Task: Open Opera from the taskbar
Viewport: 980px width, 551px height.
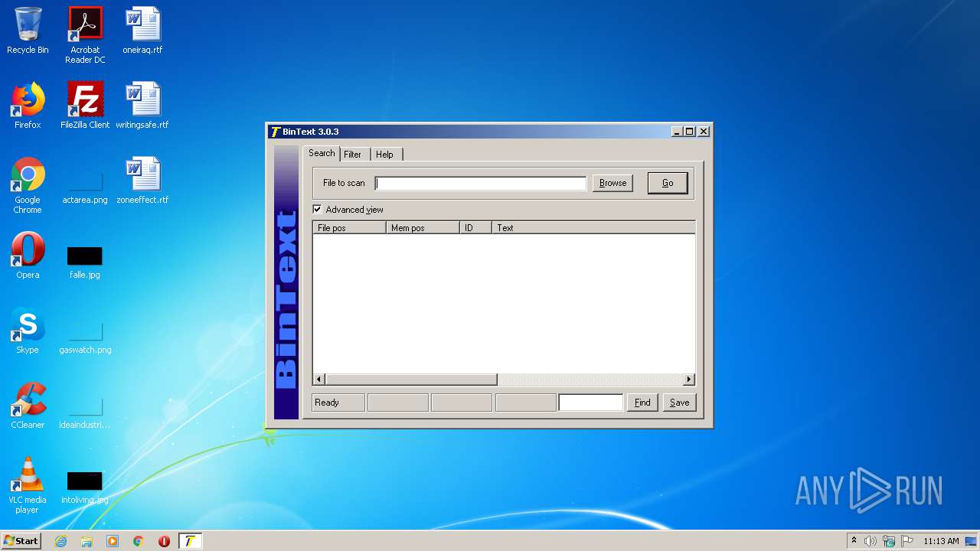Action: point(164,541)
